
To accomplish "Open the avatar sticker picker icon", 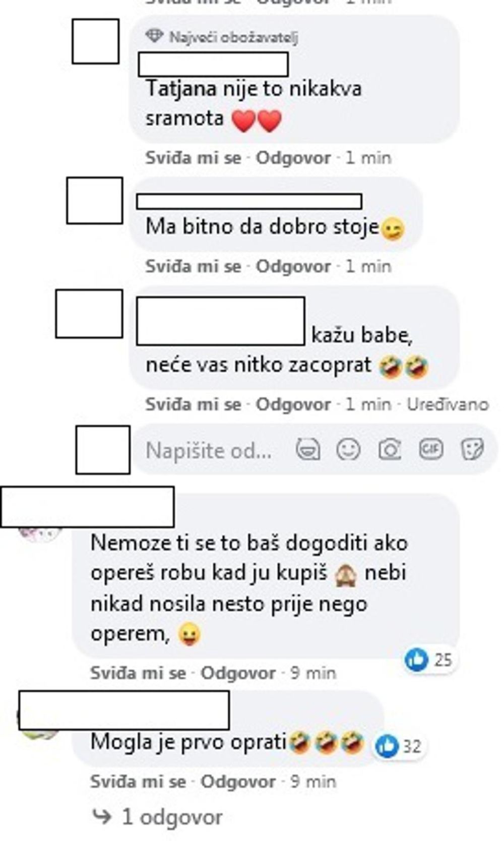I will (307, 449).
